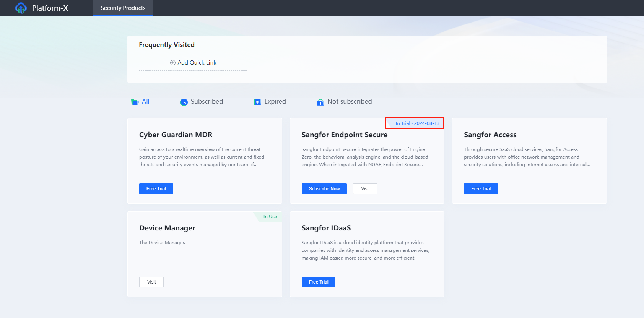Open the Security Products tab
Viewport: 644px width, 318px height.
[123, 8]
